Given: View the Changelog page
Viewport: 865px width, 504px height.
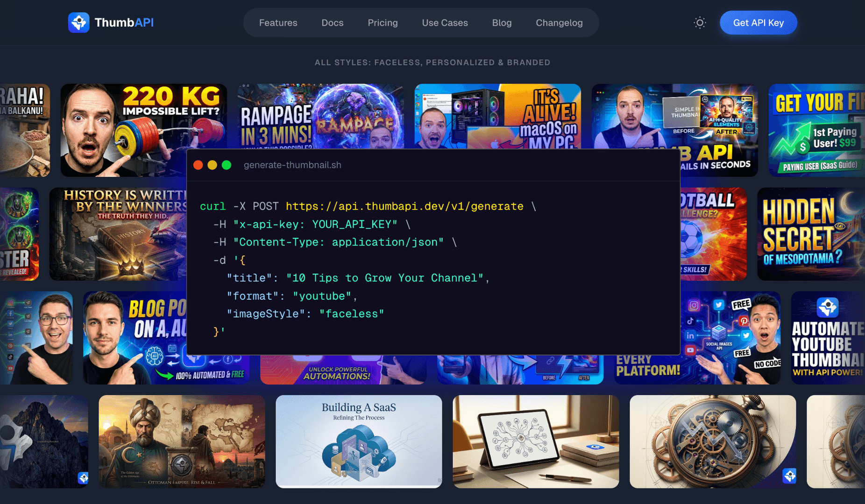Looking at the screenshot, I should click(x=559, y=23).
